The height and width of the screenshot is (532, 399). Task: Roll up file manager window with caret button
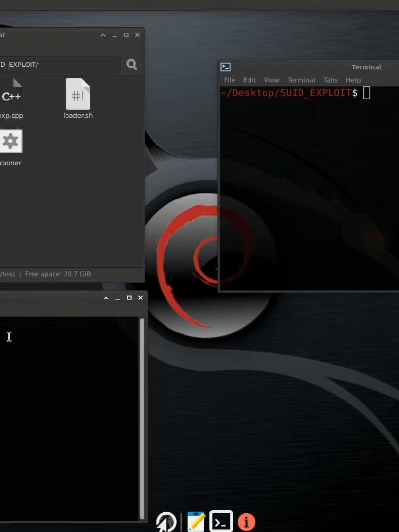coord(103,35)
